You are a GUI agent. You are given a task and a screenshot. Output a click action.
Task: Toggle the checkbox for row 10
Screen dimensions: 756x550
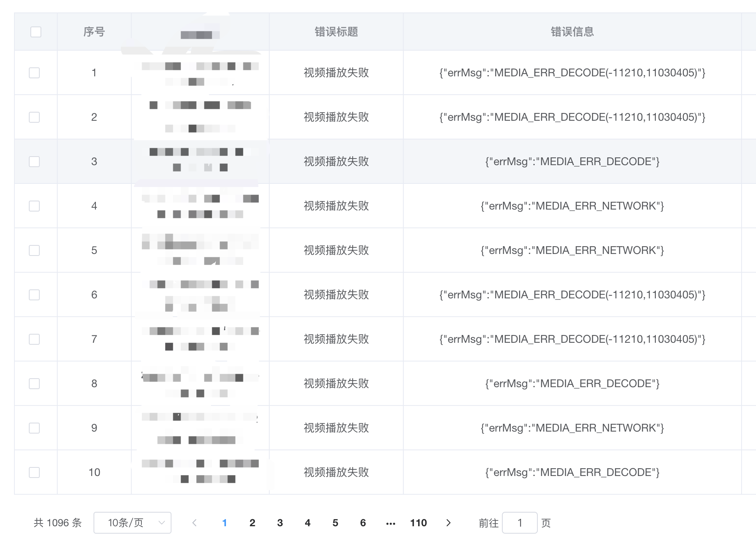tap(34, 472)
